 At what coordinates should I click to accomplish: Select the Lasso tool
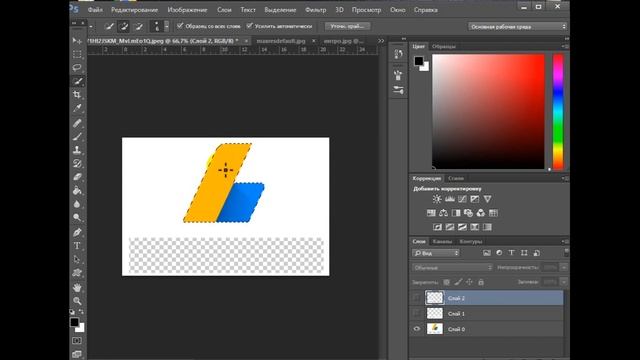tap(77, 68)
